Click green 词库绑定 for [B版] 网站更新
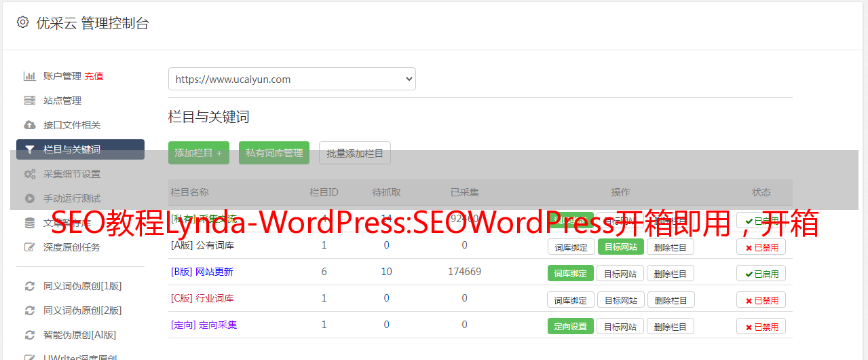This screenshot has height=360, width=868. pyautogui.click(x=571, y=273)
